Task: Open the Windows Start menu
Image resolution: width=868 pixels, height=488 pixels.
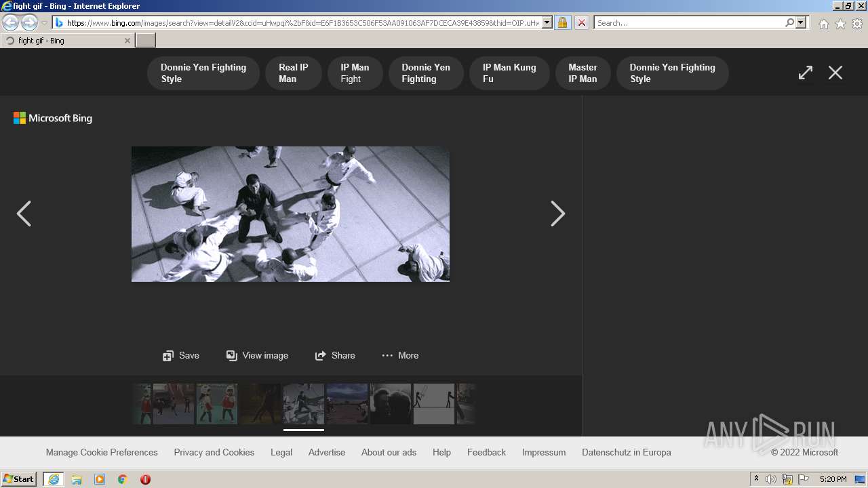Action: (x=19, y=479)
